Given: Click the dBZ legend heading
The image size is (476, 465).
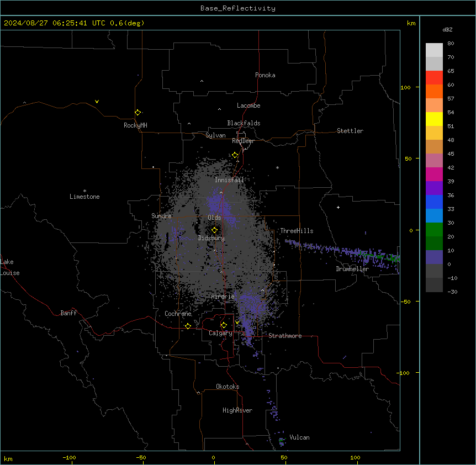Looking at the screenshot, I should [447, 29].
